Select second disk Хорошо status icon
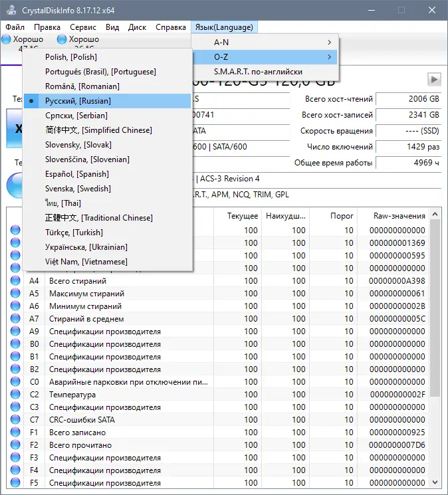Viewport: 448px width, 495px height. (x=62, y=39)
